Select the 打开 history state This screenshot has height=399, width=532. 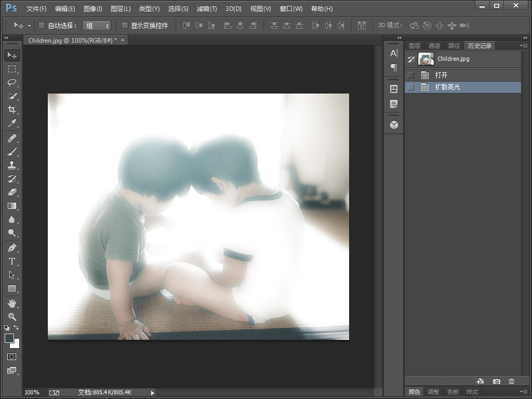463,75
